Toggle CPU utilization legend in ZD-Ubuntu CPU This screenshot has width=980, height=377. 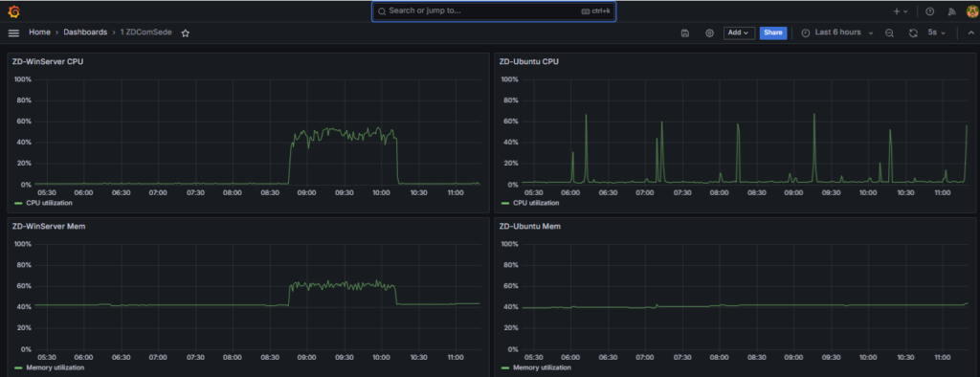pos(536,203)
